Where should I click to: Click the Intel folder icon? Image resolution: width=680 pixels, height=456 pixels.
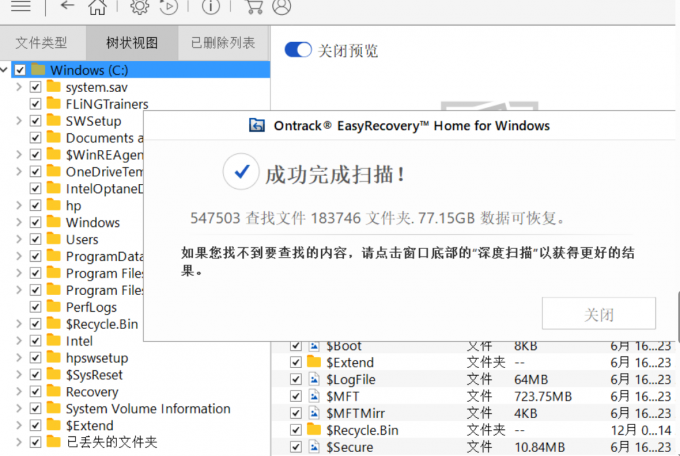tap(54, 340)
